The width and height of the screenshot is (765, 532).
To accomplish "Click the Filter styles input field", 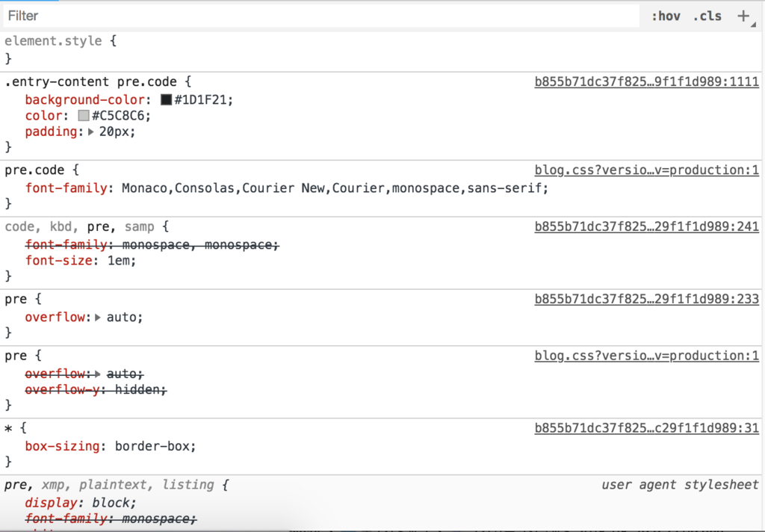I will (321, 16).
